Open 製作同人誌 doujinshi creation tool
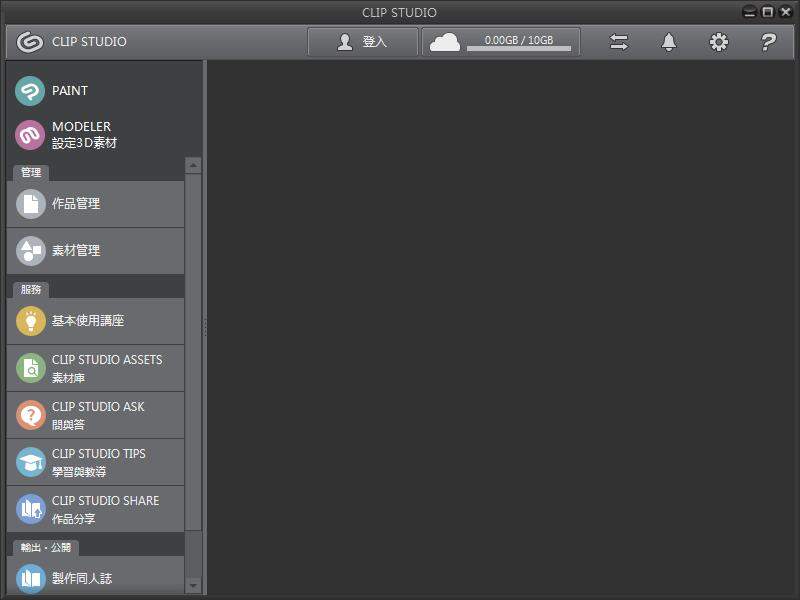Viewport: 800px width, 600px height. 85,576
